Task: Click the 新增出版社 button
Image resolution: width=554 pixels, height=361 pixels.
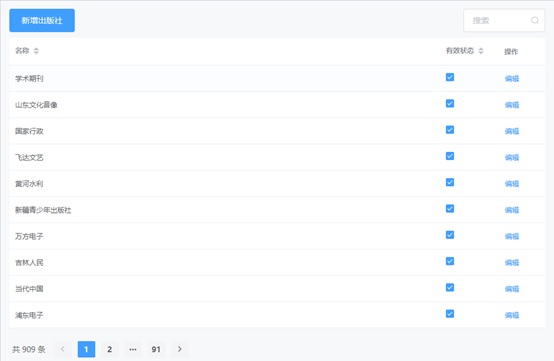Action: (x=42, y=20)
